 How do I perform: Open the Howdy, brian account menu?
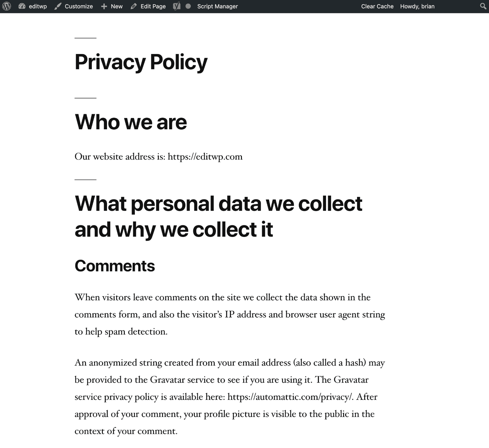(x=417, y=6)
